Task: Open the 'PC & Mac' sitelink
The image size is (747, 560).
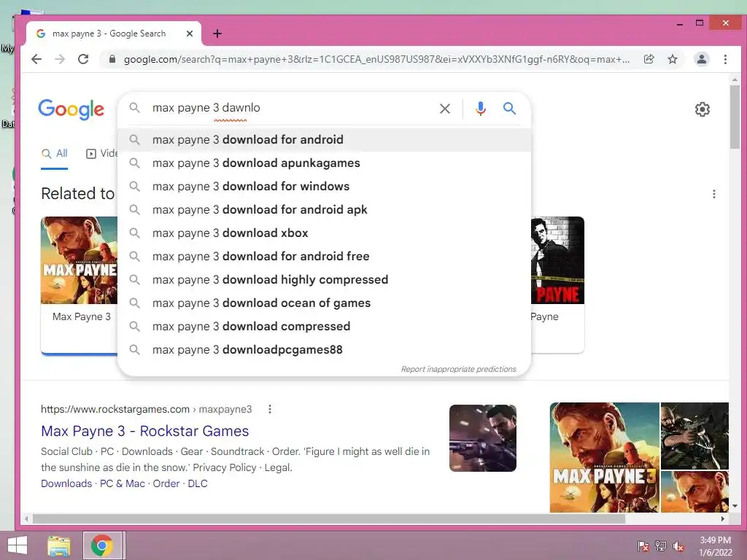Action: tap(123, 483)
